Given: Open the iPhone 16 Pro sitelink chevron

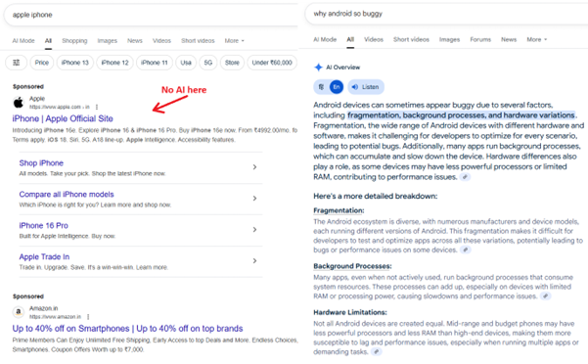Looking at the screenshot, I should click(x=254, y=229).
